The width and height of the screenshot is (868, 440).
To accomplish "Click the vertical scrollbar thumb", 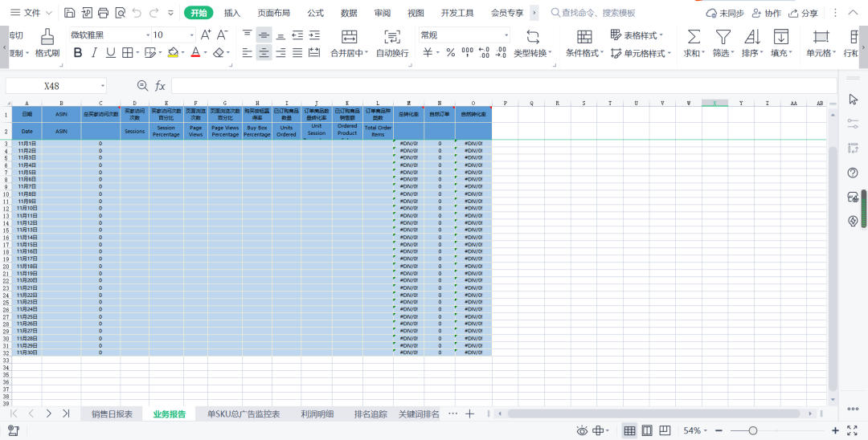I will (x=833, y=268).
